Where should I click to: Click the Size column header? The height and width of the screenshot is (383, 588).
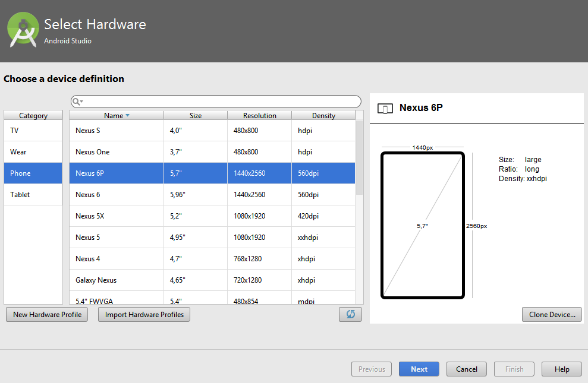click(196, 115)
